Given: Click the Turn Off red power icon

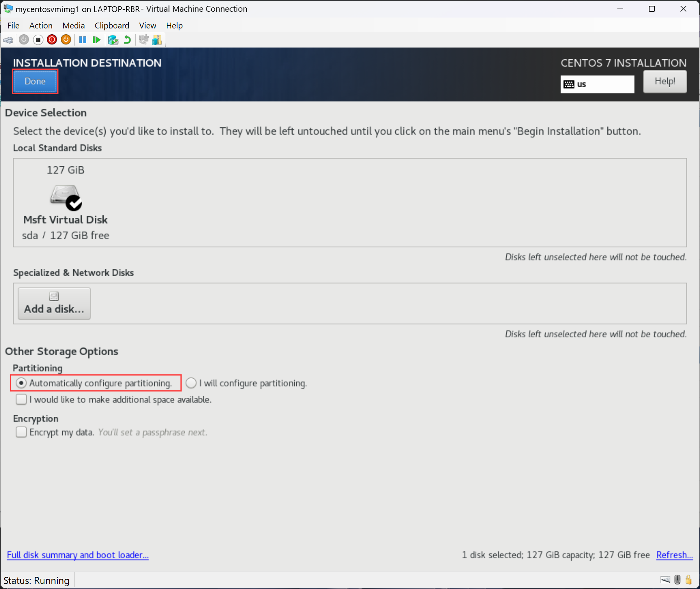Looking at the screenshot, I should click(x=52, y=39).
